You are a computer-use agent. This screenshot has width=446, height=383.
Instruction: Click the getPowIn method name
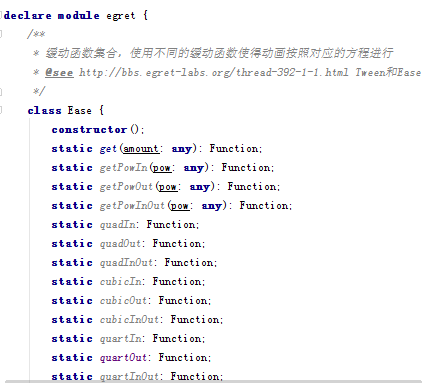123,167
